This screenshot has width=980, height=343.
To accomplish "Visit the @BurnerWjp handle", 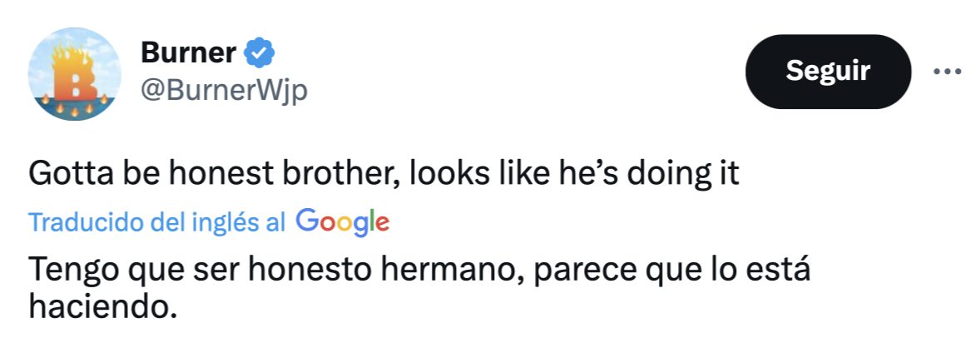I will (x=224, y=90).
